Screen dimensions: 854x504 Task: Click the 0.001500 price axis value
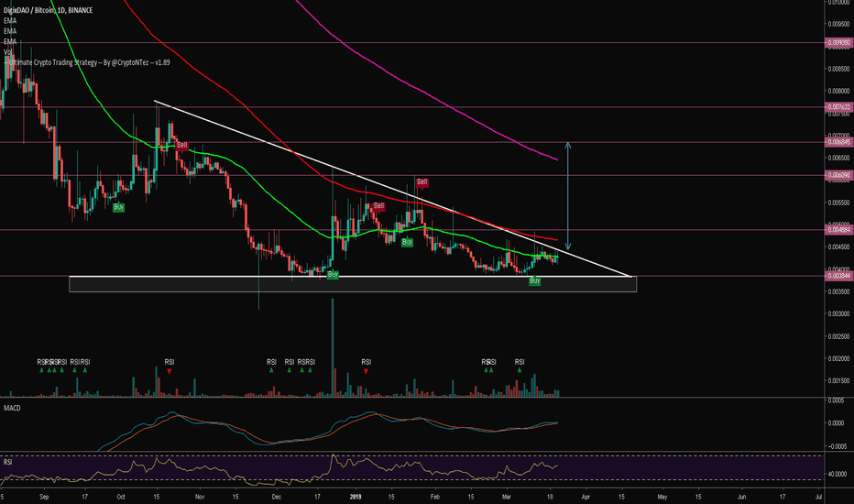coord(838,381)
